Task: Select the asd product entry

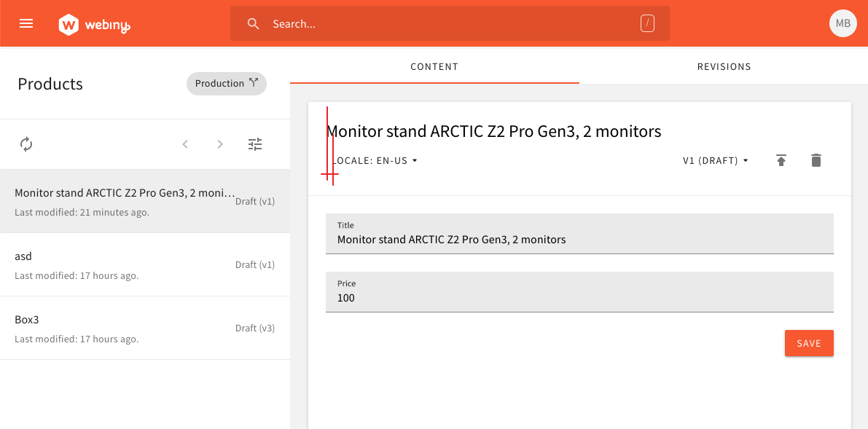Action: (x=145, y=264)
